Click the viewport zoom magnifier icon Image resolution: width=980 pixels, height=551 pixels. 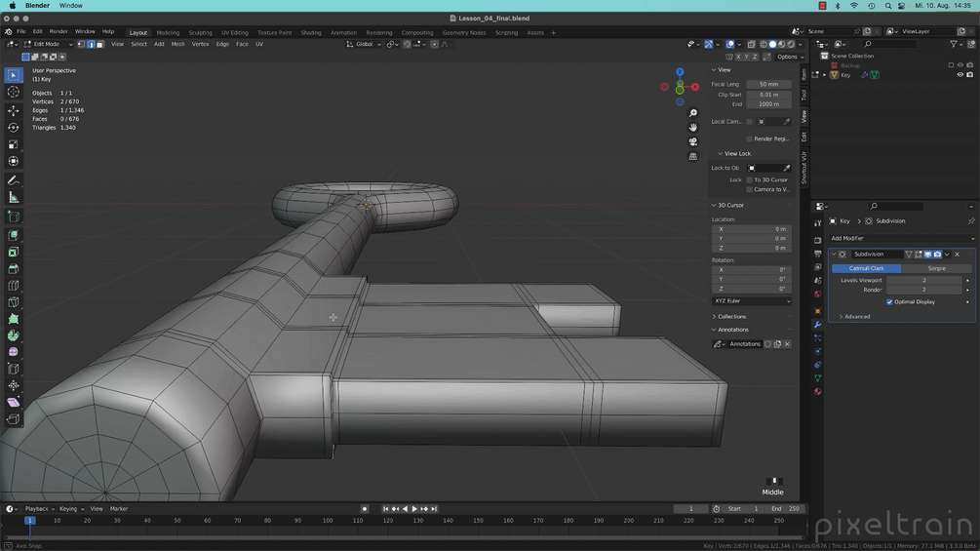point(693,113)
